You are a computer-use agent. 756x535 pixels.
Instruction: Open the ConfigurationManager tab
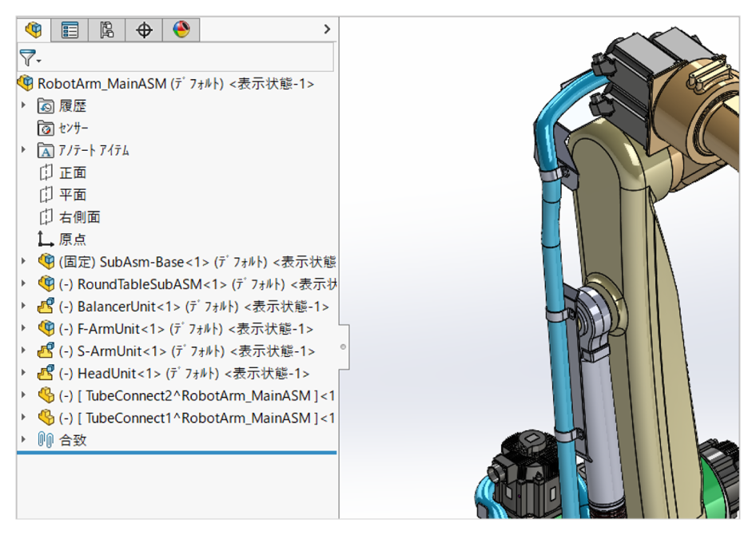[x=107, y=30]
